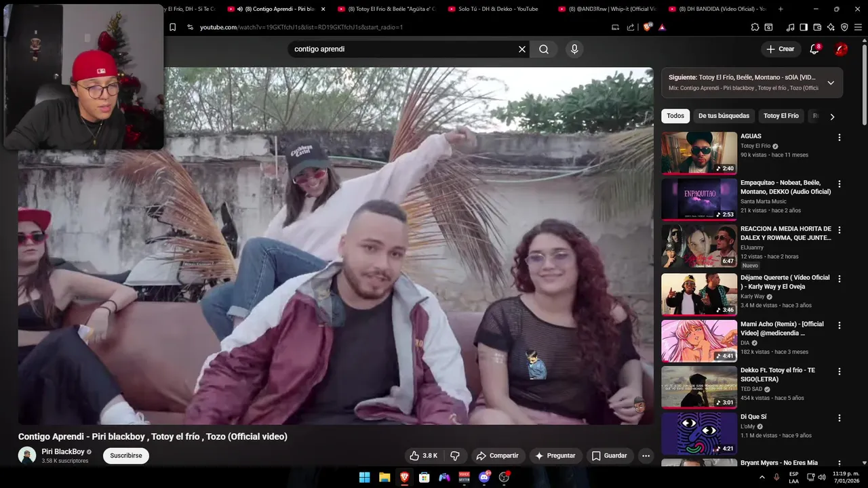Switch to DH BANDIDA browser tab
868x488 pixels.
pyautogui.click(x=718, y=9)
